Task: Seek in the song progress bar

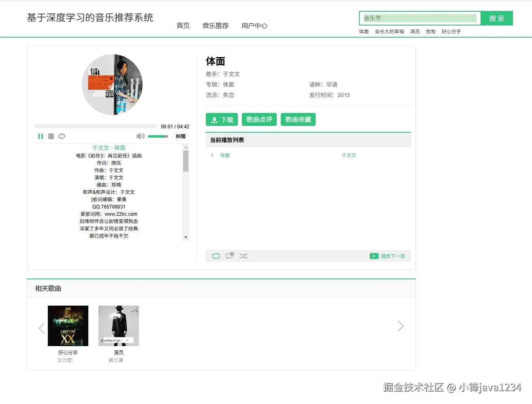Action: [x=96, y=126]
